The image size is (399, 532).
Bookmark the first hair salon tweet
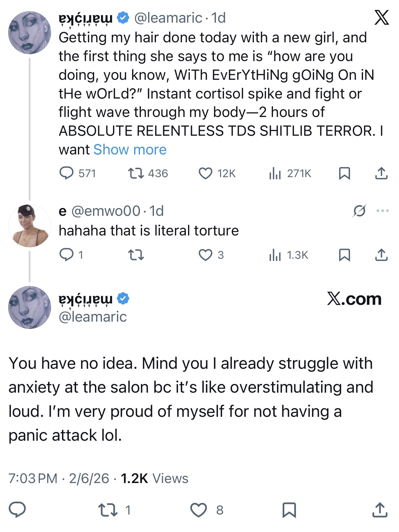click(x=345, y=174)
